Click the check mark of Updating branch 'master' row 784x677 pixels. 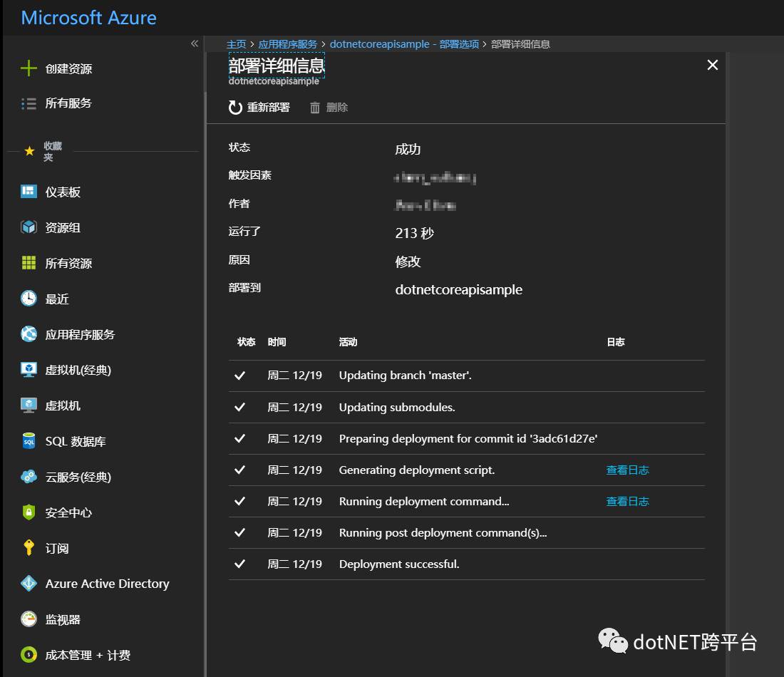point(240,376)
